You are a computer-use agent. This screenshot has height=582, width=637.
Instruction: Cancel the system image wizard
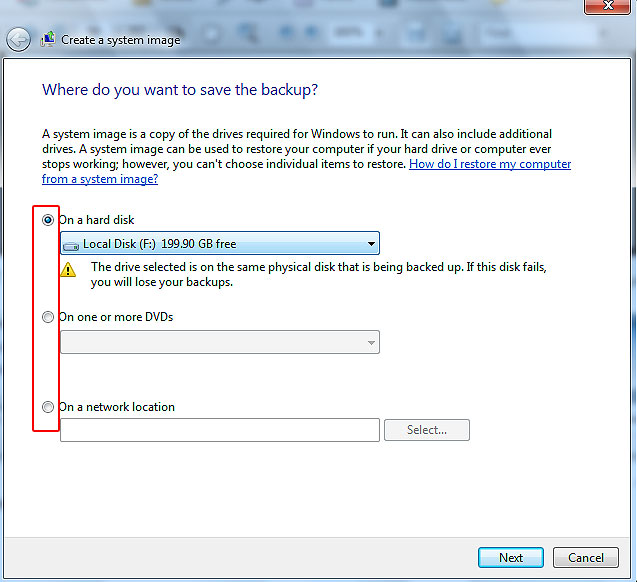pyautogui.click(x=585, y=557)
